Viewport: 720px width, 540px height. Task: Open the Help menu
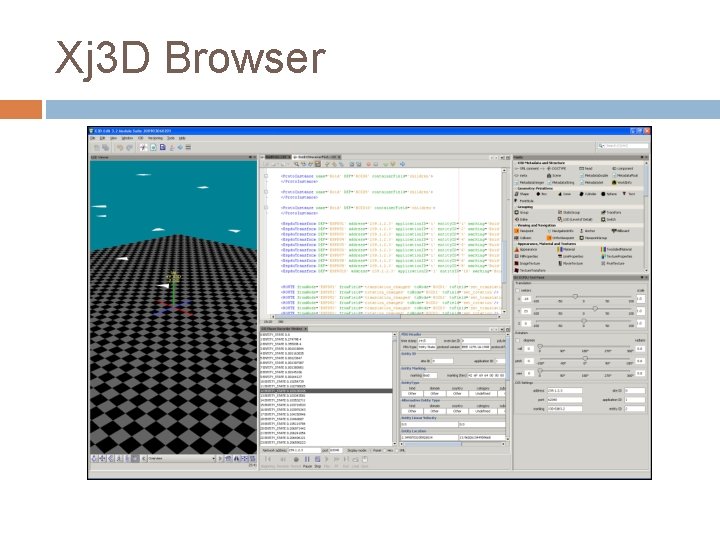[182, 138]
